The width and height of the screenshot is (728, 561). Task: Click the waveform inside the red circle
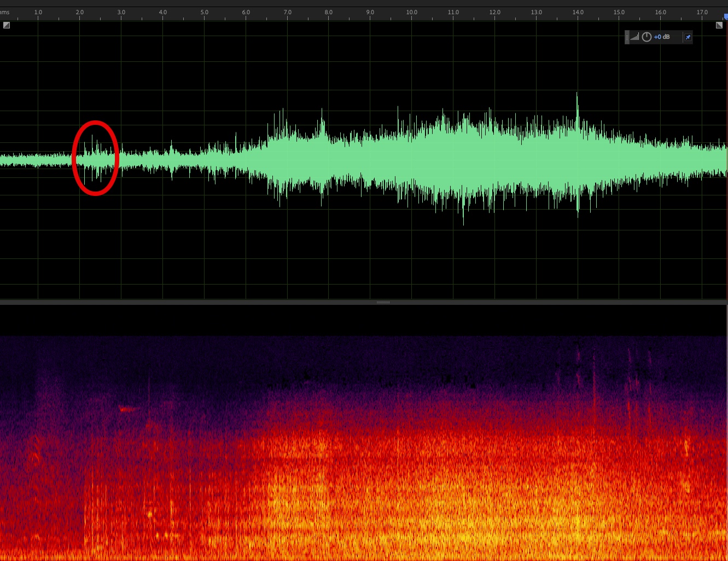(x=95, y=159)
